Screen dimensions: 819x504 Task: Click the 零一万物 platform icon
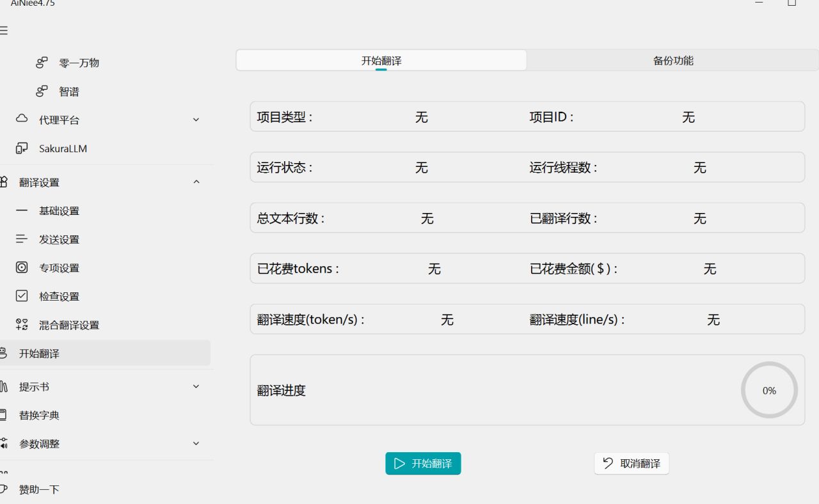point(42,63)
